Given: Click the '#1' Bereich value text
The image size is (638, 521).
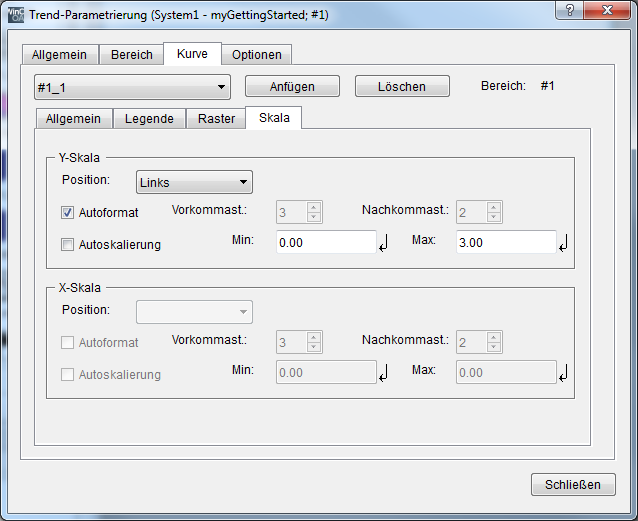Looking at the screenshot, I should click(547, 86).
